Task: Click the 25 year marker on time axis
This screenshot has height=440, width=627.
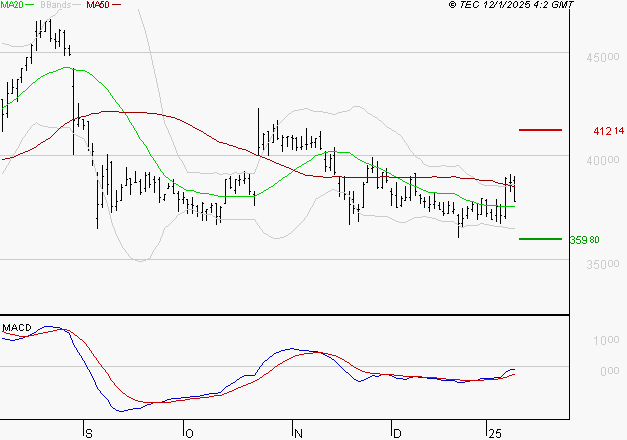Action: click(495, 434)
